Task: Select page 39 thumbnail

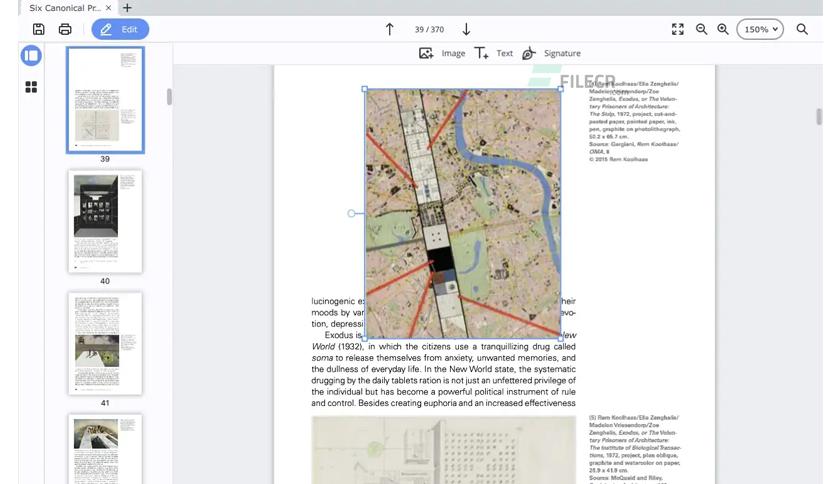Action: pyautogui.click(x=105, y=100)
